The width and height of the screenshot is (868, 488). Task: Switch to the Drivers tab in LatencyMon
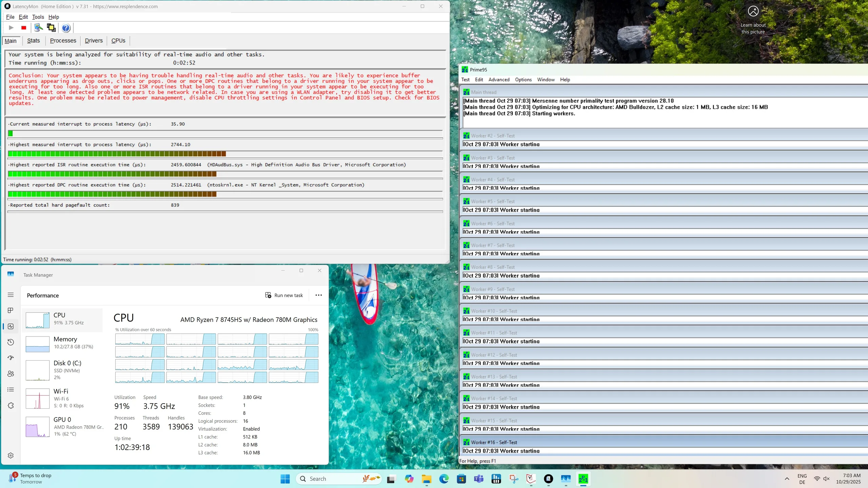click(94, 41)
